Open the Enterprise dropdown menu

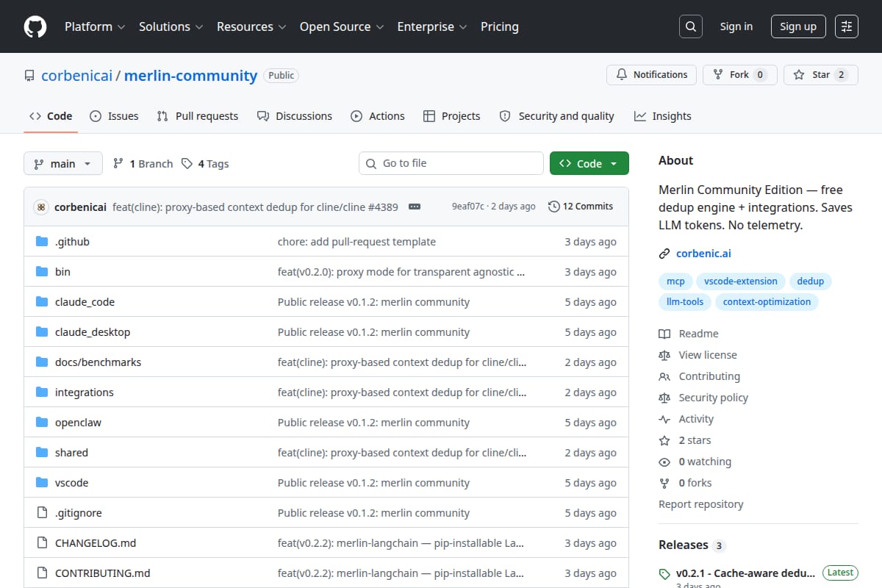(432, 26)
